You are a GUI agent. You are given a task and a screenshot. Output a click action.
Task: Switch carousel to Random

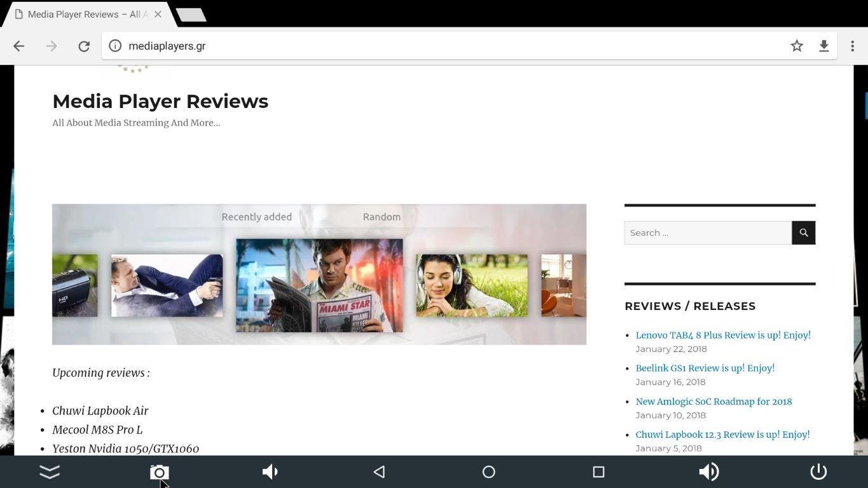(382, 217)
